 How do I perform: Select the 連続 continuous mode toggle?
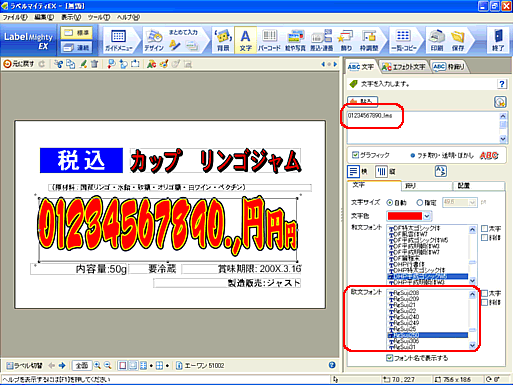tap(76, 47)
